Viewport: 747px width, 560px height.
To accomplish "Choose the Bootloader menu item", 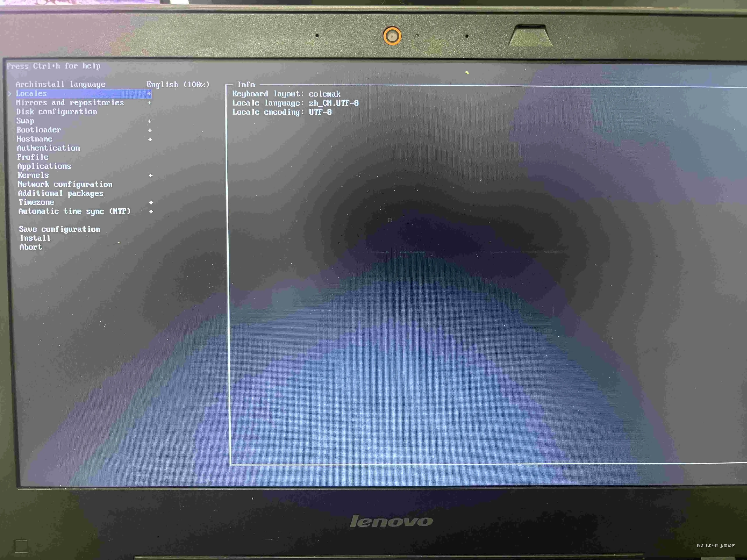I will tap(39, 130).
